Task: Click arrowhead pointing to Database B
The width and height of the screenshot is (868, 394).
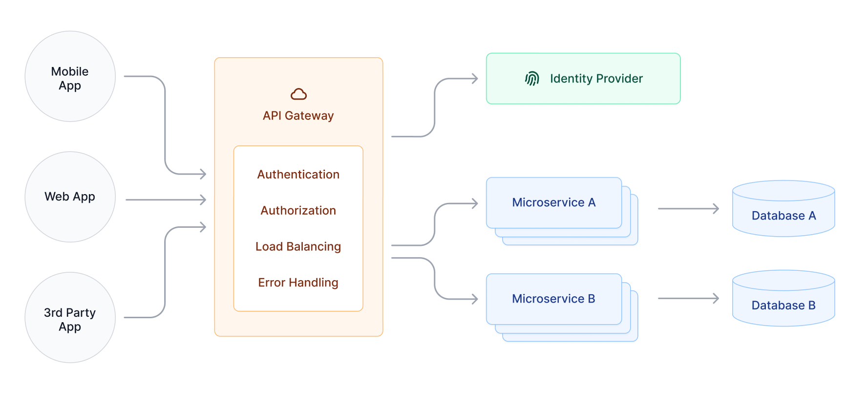Action: coord(716,298)
